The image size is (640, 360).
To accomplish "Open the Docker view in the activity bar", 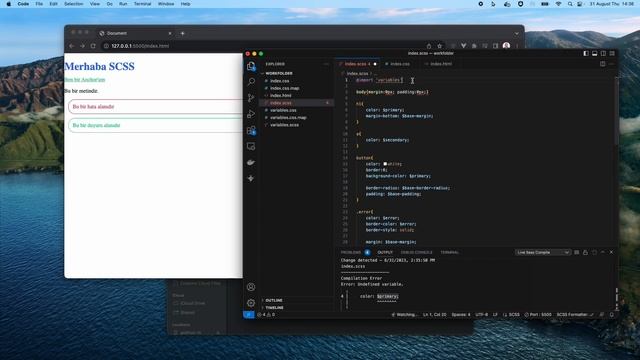I will click(251, 162).
